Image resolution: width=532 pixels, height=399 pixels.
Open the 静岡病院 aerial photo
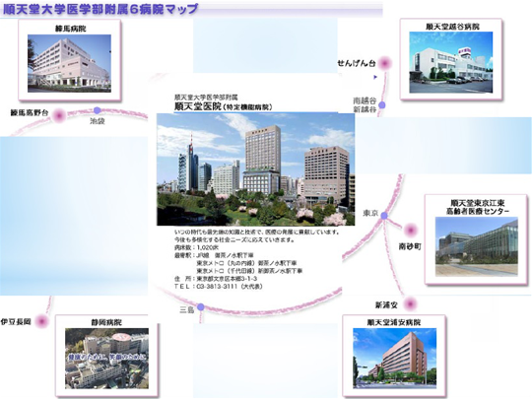coord(106,359)
